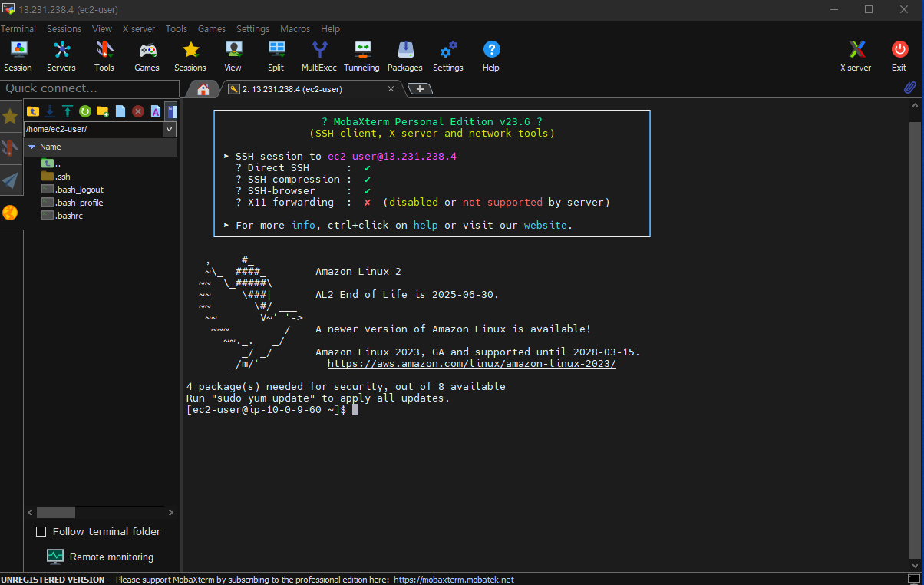Open the Tools knife sidebar tab
This screenshot has height=585, width=924.
[11, 147]
